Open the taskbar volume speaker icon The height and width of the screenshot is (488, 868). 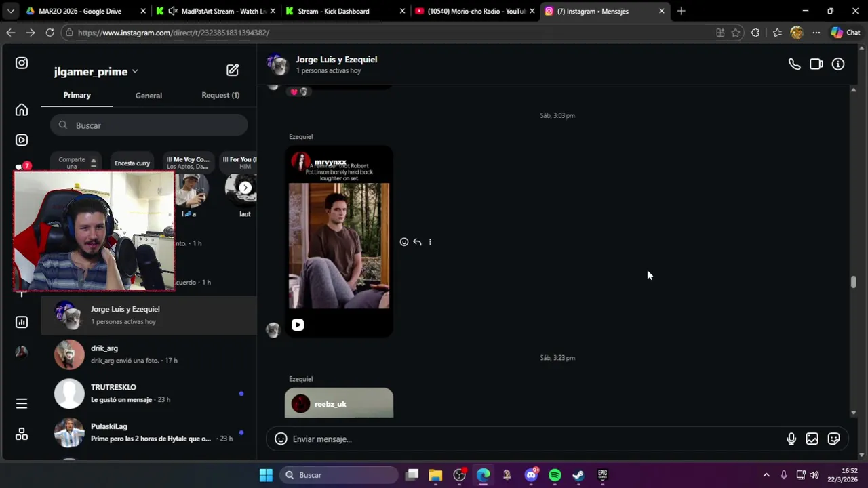click(x=814, y=475)
